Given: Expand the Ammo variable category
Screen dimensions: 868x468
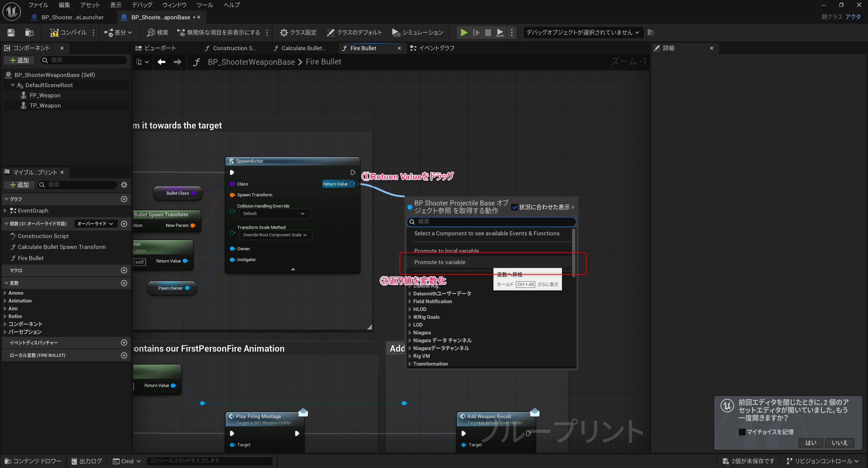Looking at the screenshot, I should pos(5,293).
